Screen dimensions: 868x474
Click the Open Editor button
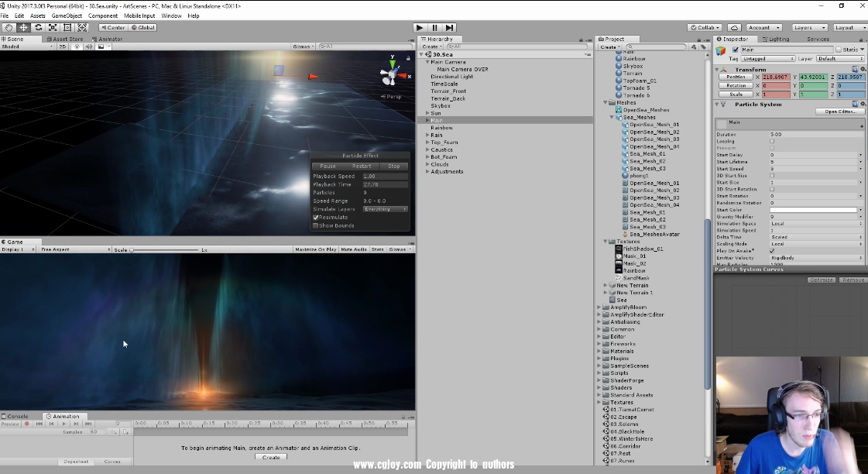tap(839, 112)
